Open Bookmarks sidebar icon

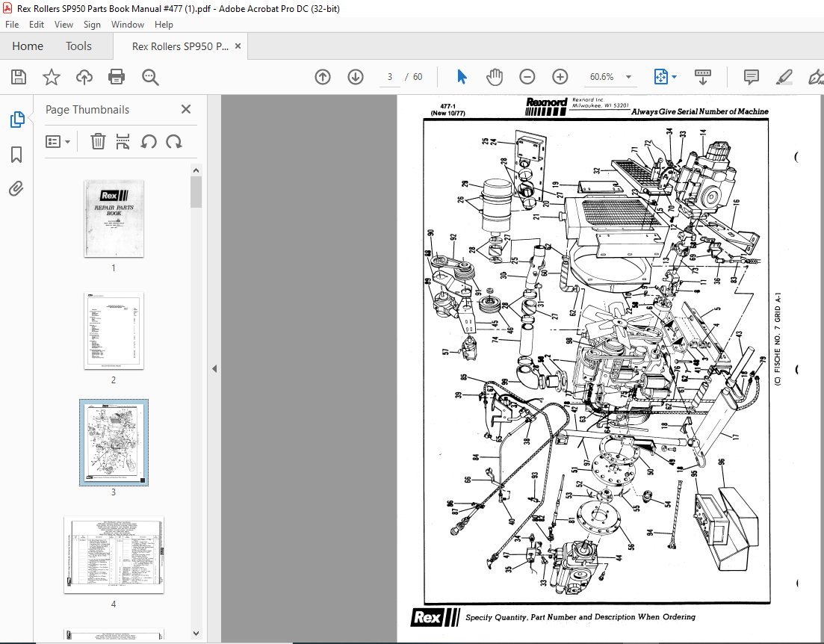click(x=16, y=155)
